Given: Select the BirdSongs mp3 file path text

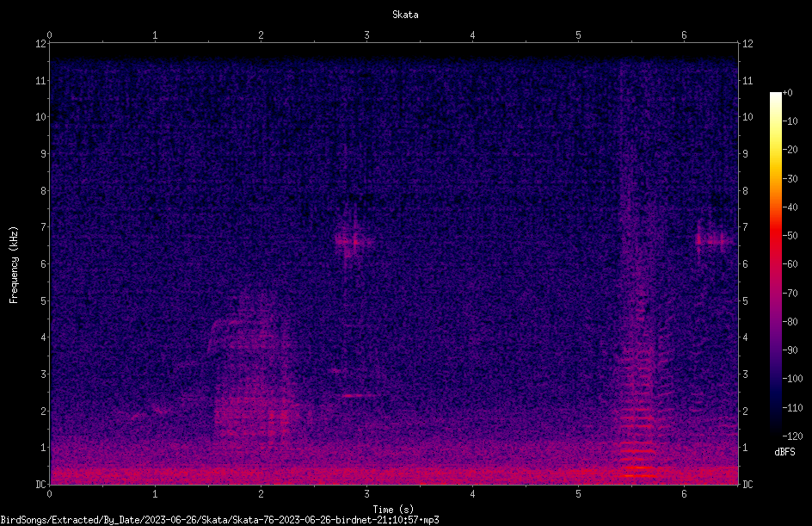Looking at the screenshot, I should coord(219,520).
